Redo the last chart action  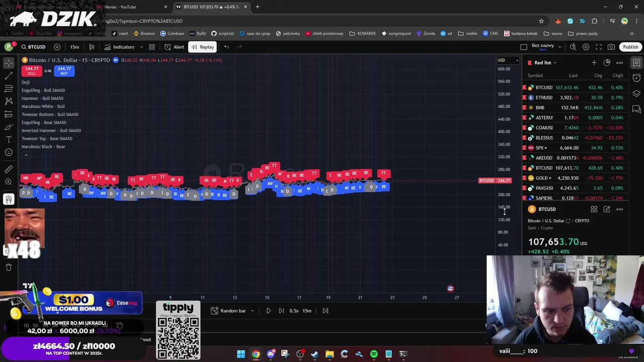tap(239, 47)
